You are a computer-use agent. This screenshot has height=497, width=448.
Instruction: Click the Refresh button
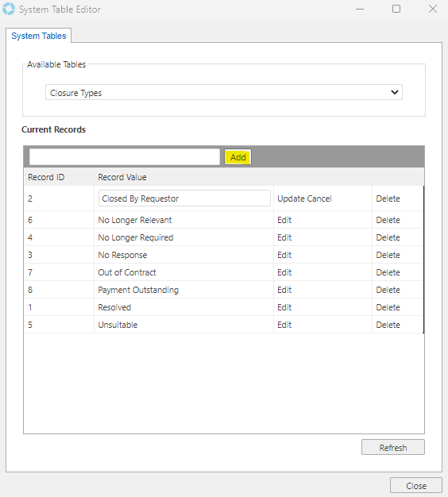click(393, 447)
